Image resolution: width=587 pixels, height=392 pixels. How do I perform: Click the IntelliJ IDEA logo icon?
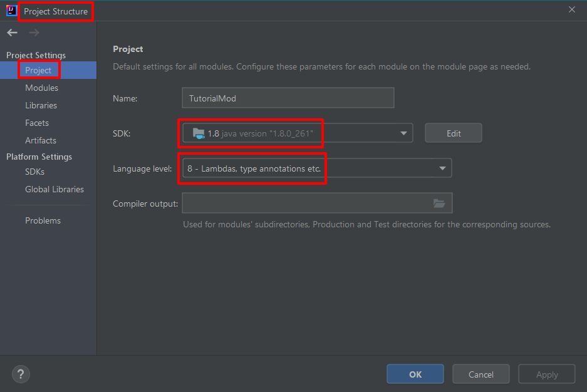[11, 11]
